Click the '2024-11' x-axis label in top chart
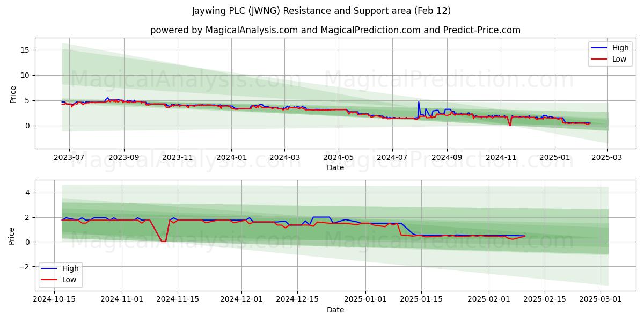This screenshot has width=644, height=322. (500, 158)
